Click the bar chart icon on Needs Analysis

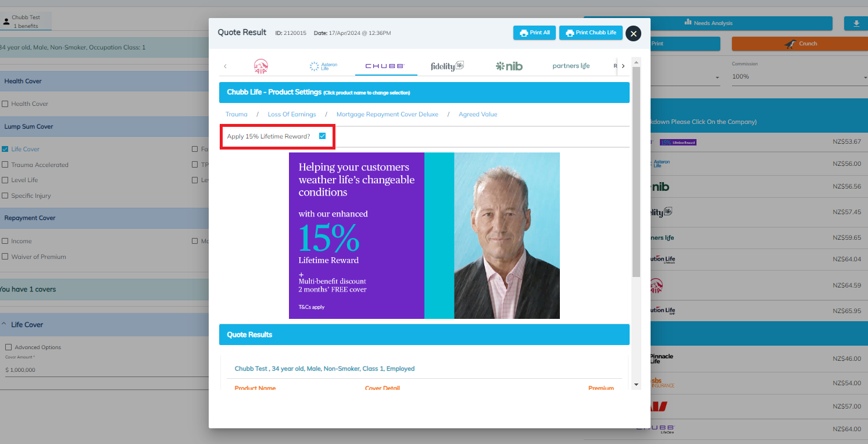click(688, 23)
